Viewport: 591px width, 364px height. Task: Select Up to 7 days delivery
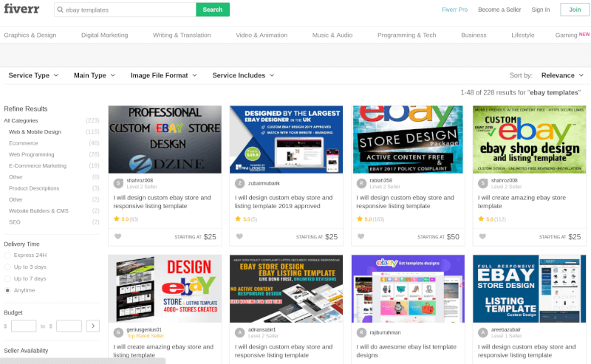click(7, 278)
